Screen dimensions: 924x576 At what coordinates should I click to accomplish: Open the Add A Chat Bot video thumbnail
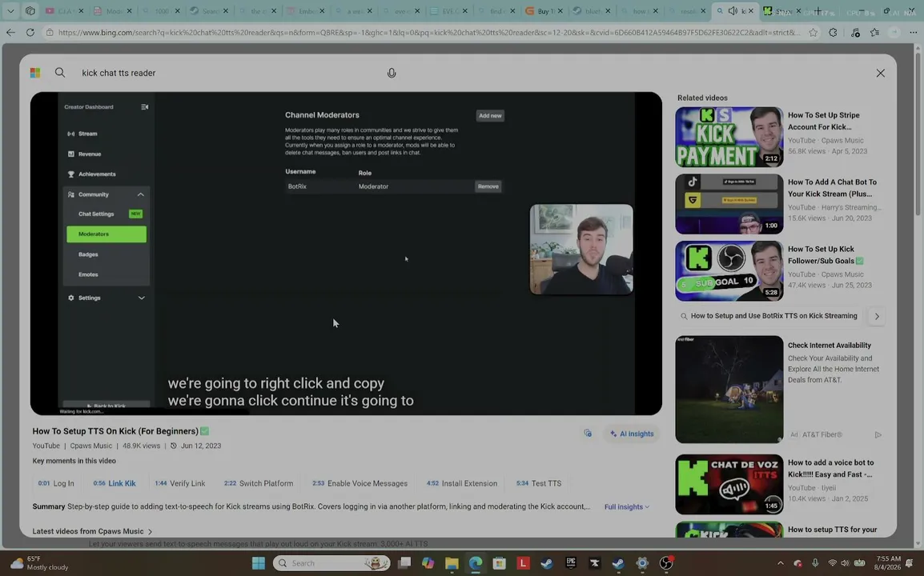[729, 204]
